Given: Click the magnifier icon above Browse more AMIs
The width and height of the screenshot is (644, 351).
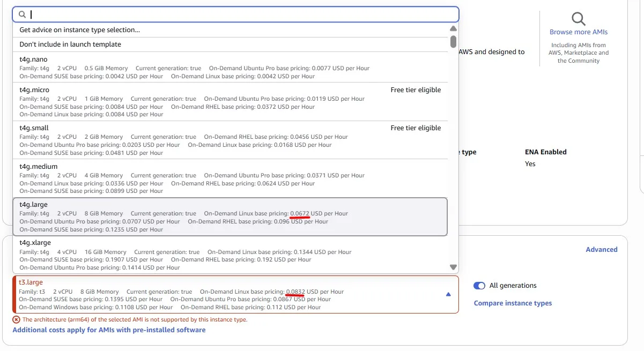Looking at the screenshot, I should point(578,19).
